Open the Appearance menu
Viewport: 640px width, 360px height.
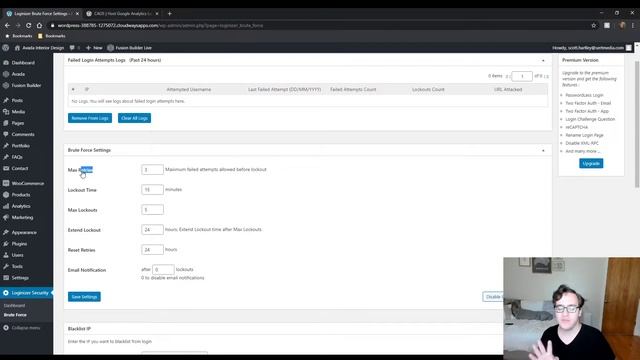click(x=24, y=233)
